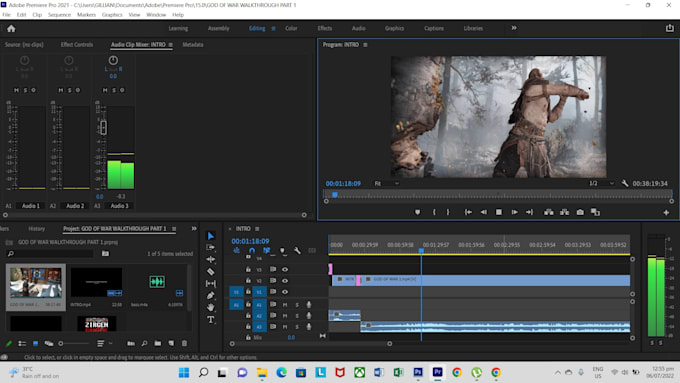Open Audio Clip Mixer panel menu
This screenshot has width=680, height=383.
pos(170,45)
